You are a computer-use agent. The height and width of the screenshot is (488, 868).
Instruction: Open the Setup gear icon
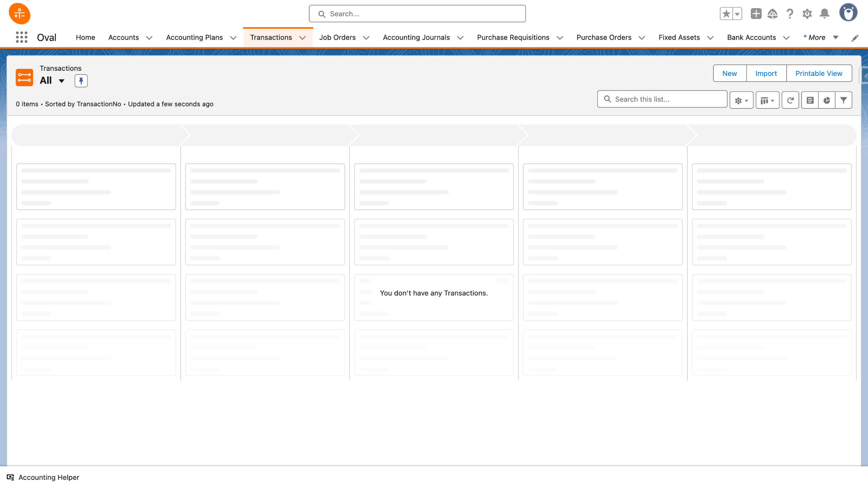point(807,14)
